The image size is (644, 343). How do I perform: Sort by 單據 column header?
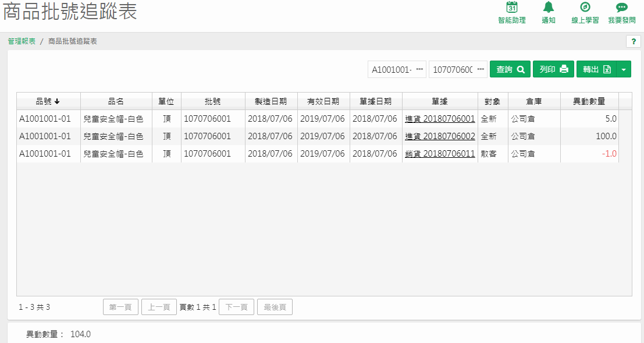click(440, 101)
